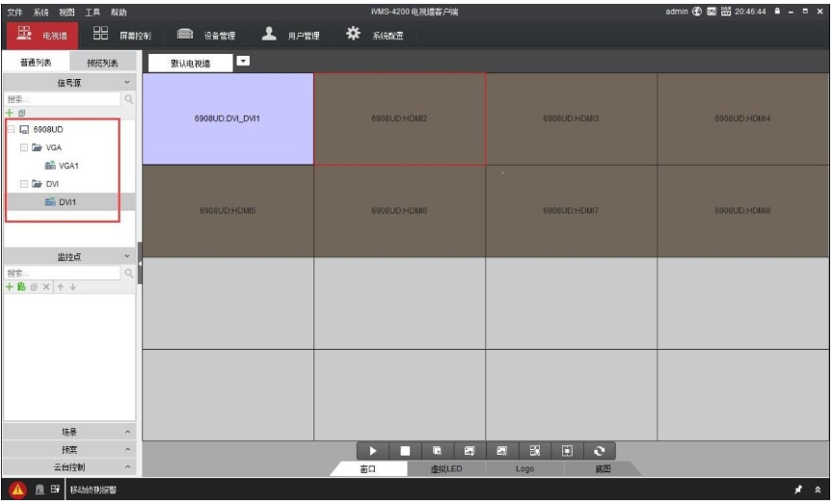The height and width of the screenshot is (504, 833).
Task: Expand the 场景 scene panel
Action: pyautogui.click(x=70, y=432)
